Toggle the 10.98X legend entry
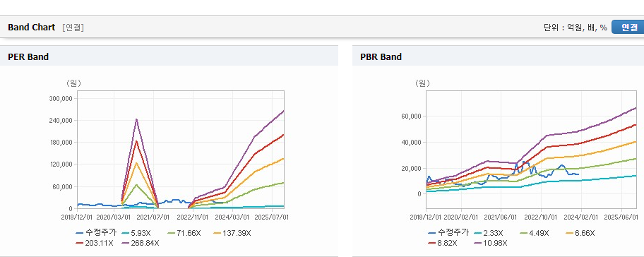 click(x=490, y=243)
